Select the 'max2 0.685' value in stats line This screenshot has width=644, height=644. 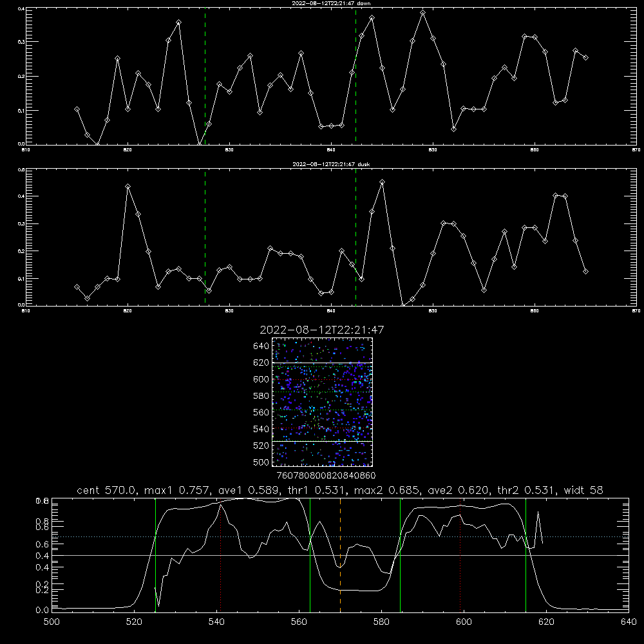pyautogui.click(x=388, y=490)
